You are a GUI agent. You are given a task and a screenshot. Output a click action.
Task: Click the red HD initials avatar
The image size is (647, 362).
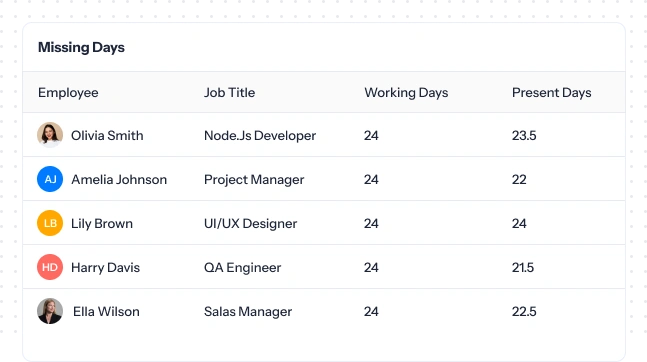tap(50, 267)
